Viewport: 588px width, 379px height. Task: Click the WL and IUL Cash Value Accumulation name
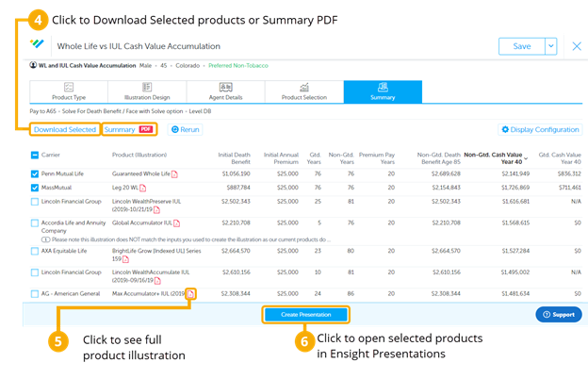pos(87,65)
